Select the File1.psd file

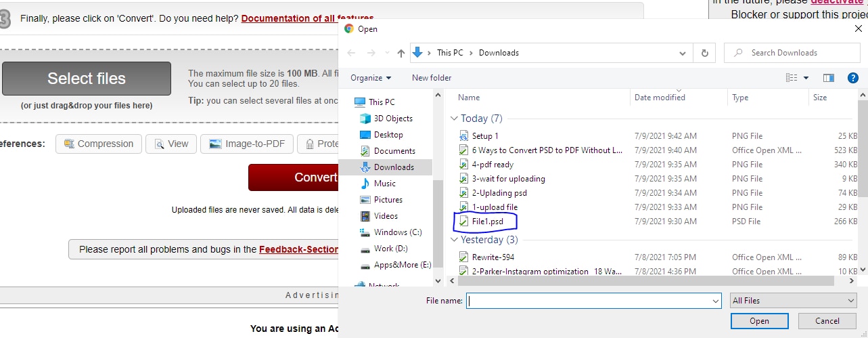click(x=487, y=221)
